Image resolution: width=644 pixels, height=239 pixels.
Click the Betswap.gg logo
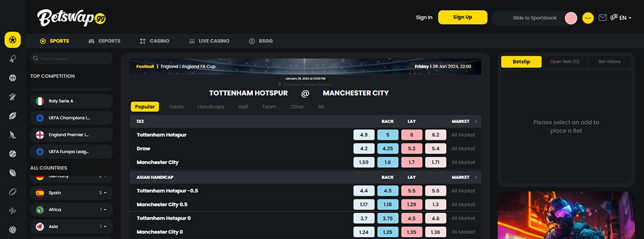[72, 18]
